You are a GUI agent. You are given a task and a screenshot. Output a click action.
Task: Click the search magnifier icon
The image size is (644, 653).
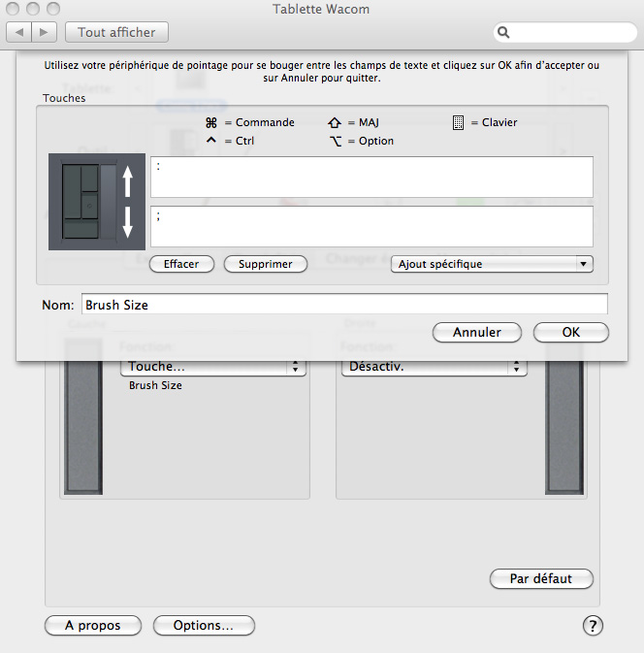click(503, 32)
